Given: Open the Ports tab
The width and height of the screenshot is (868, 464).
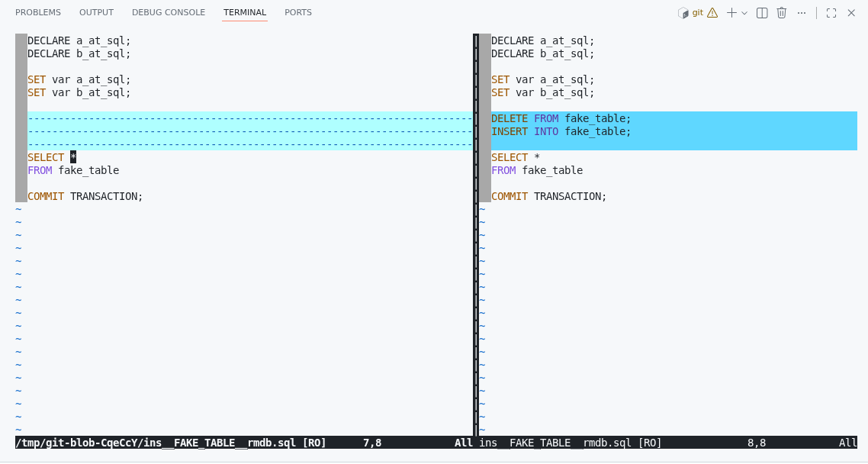Looking at the screenshot, I should (x=298, y=13).
